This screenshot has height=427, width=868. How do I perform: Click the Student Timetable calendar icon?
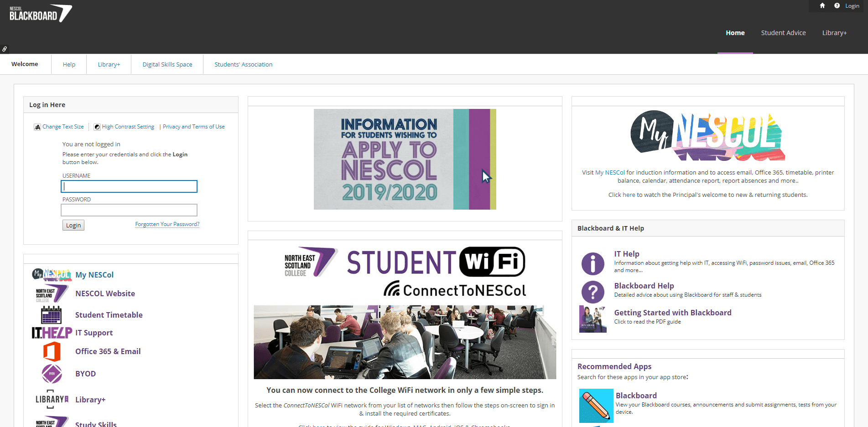coord(51,315)
